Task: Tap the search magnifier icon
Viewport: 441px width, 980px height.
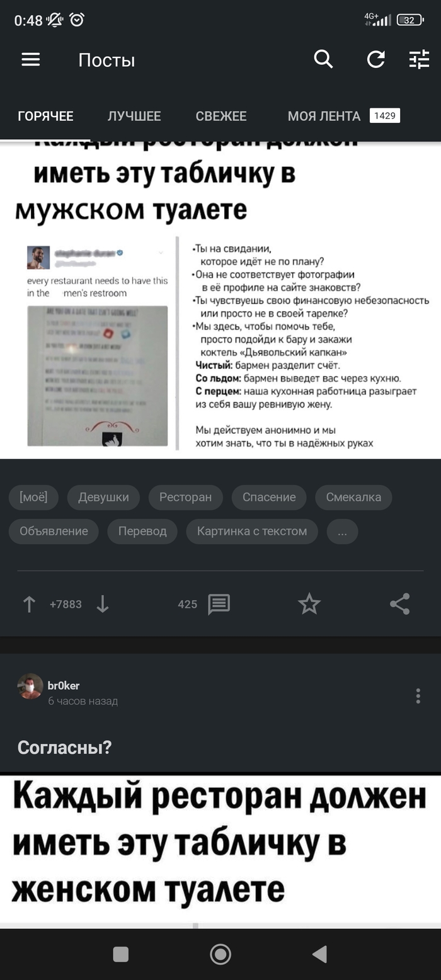Action: click(323, 60)
